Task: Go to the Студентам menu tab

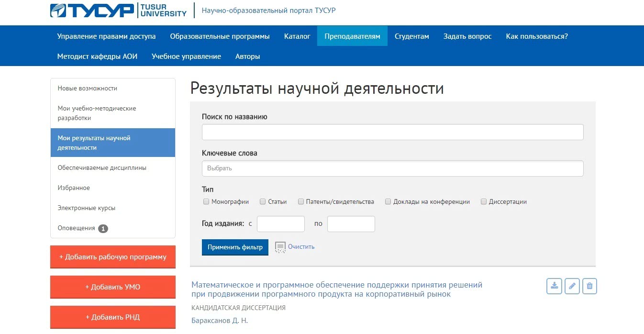Action: point(411,36)
